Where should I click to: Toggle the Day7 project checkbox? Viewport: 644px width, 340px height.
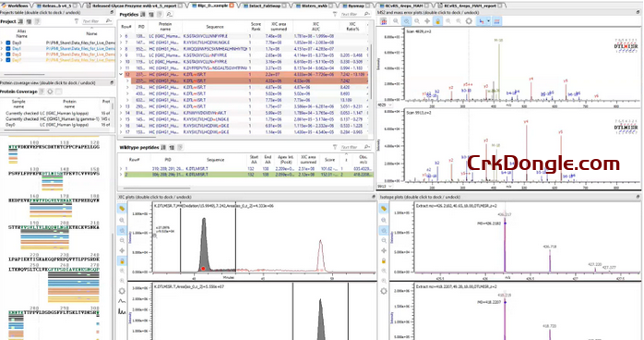pos(8,60)
